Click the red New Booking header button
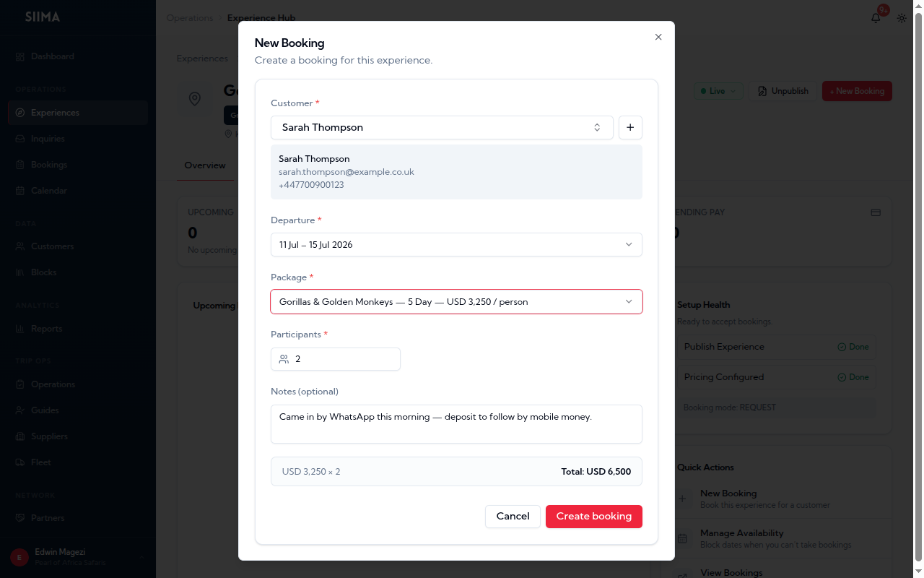The height and width of the screenshot is (578, 924). tap(857, 91)
